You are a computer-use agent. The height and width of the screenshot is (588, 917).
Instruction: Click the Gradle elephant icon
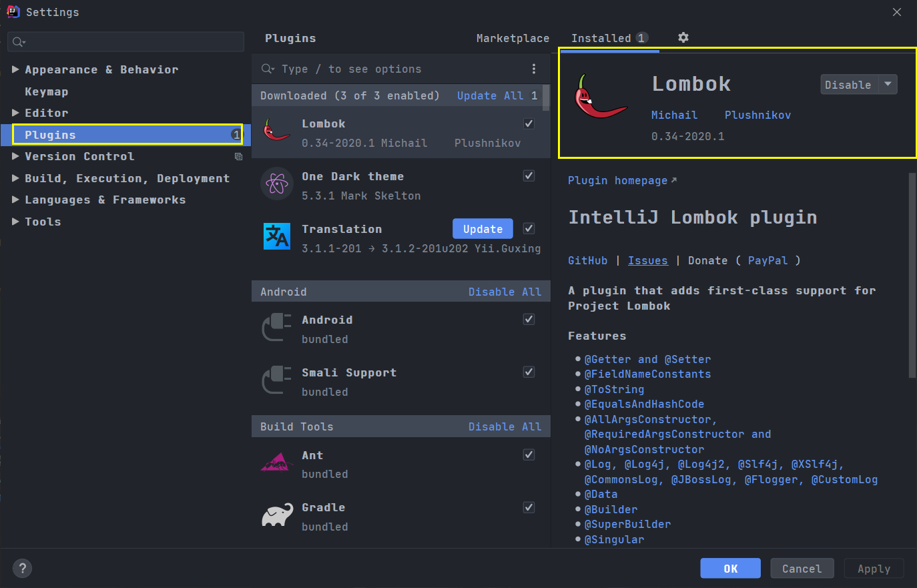click(276, 515)
